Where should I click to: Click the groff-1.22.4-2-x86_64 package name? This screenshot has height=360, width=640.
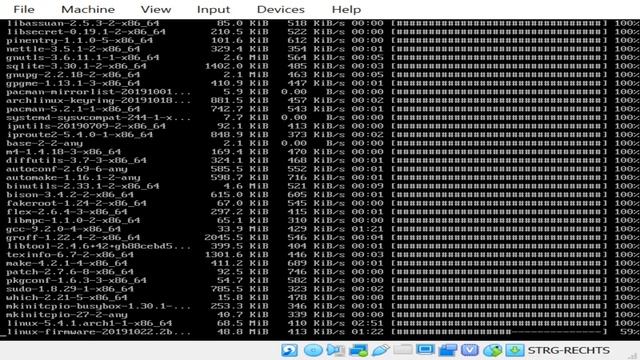tap(73, 238)
